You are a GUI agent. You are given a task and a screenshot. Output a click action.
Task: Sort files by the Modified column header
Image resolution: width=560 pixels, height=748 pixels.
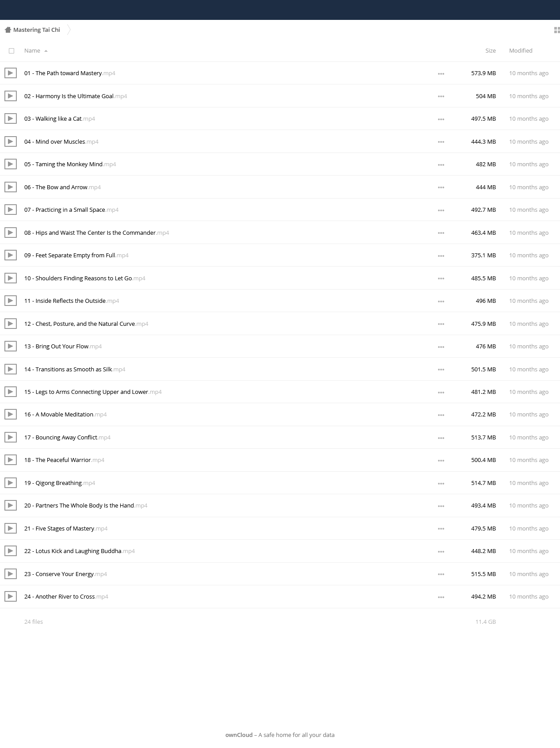pyautogui.click(x=521, y=51)
